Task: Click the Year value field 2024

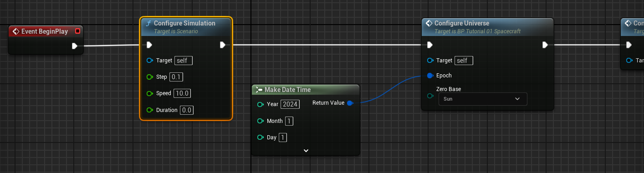Action: pos(290,104)
